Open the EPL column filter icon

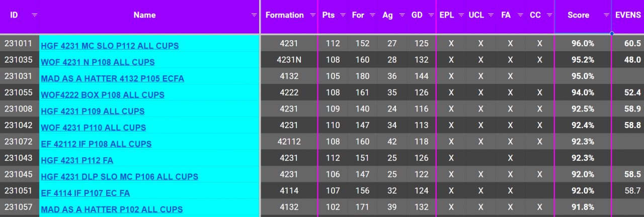click(x=461, y=15)
